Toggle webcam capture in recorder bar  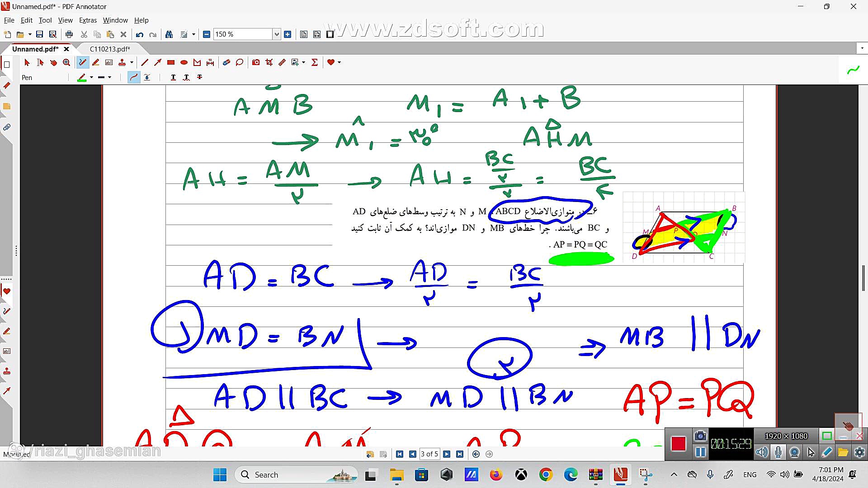pyautogui.click(x=794, y=452)
